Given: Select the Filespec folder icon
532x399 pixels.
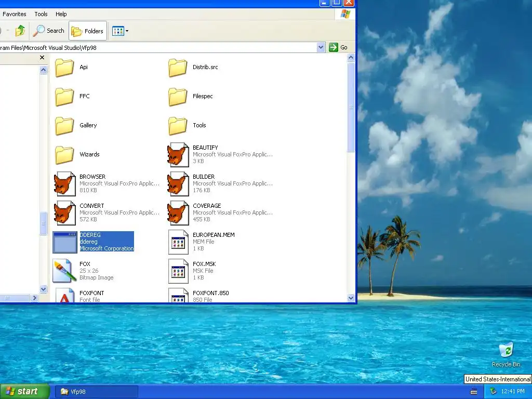Looking at the screenshot, I should (178, 97).
